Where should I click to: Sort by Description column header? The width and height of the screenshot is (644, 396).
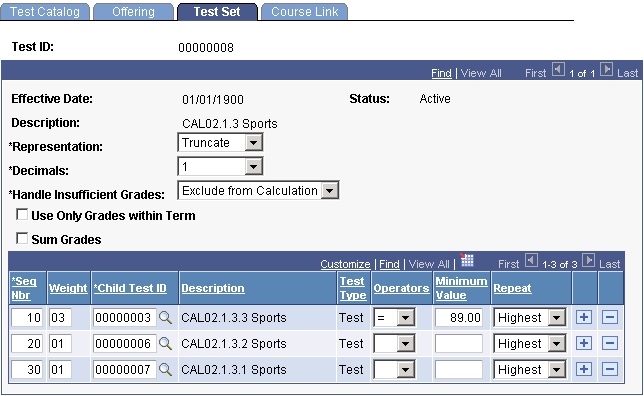pos(213,288)
